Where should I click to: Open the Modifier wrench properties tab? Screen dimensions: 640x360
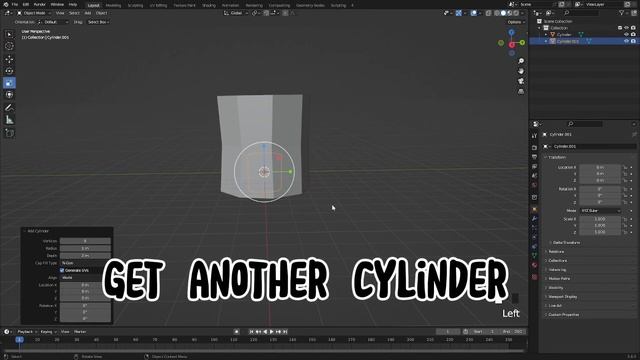coord(534,219)
